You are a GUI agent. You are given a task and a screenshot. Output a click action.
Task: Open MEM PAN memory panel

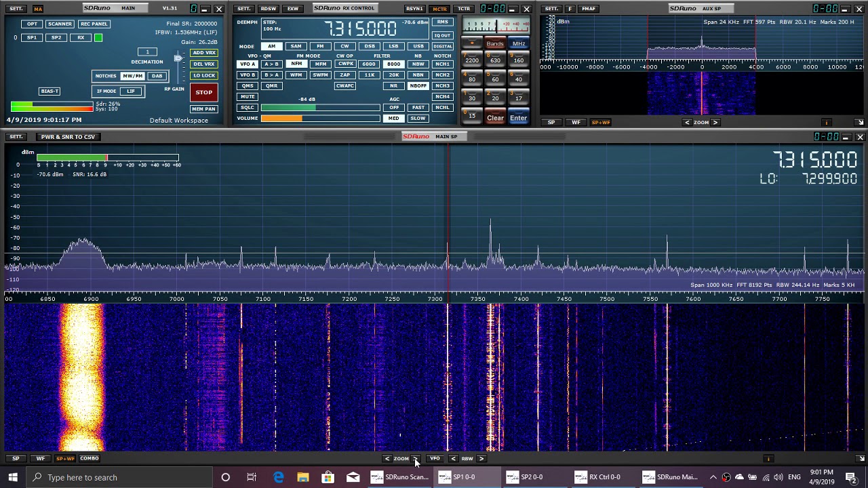point(203,108)
